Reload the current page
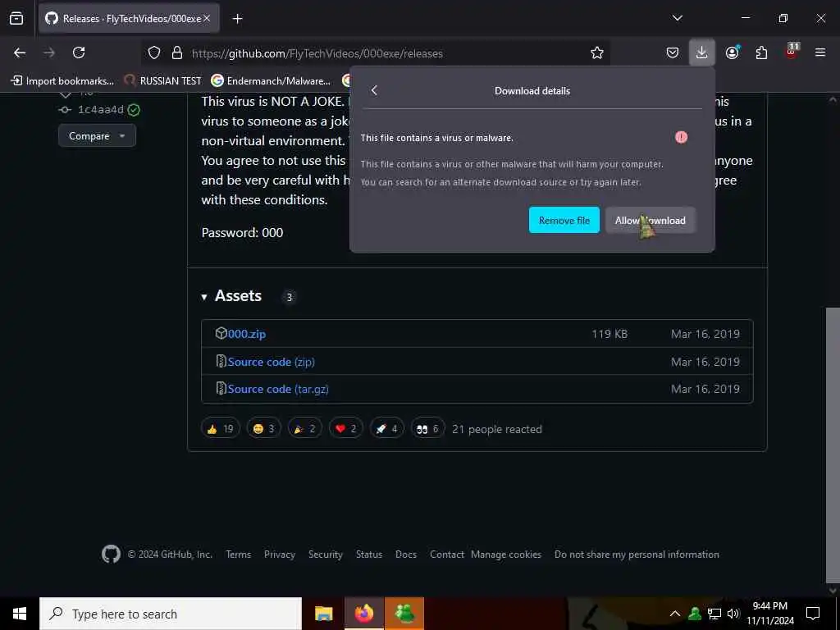 79,52
